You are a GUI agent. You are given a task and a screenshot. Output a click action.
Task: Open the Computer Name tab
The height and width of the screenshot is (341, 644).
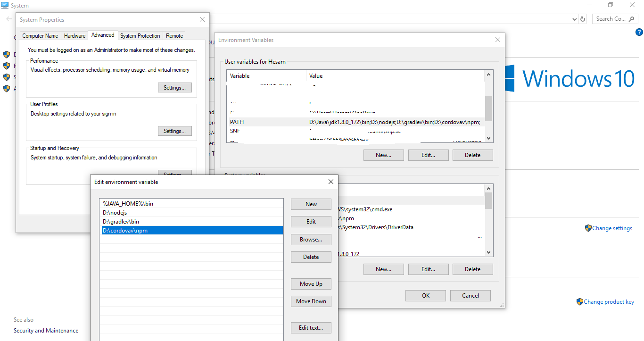[40, 36]
